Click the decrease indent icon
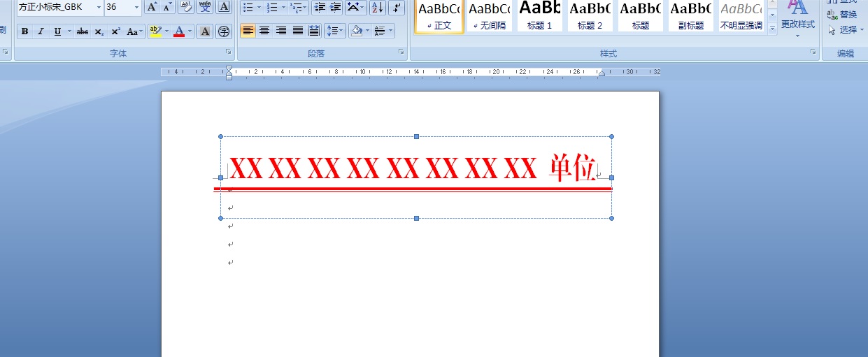The height and width of the screenshot is (357, 868). [320, 7]
